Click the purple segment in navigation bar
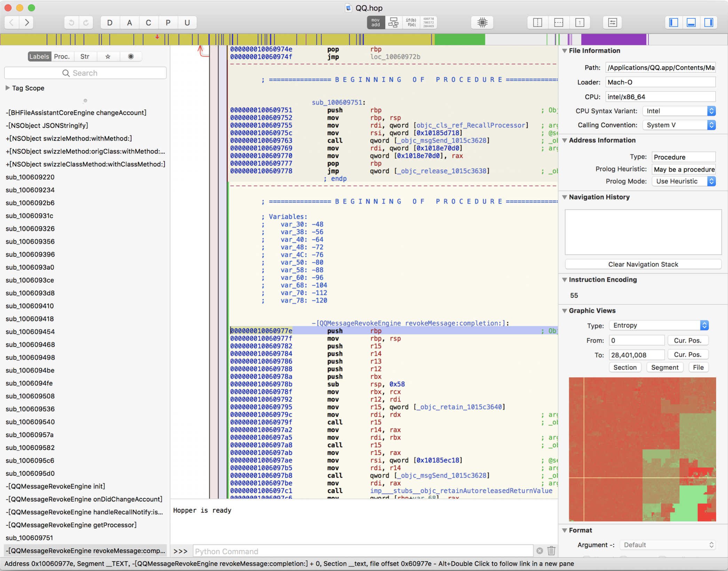This screenshot has height=571, width=728. click(x=614, y=39)
